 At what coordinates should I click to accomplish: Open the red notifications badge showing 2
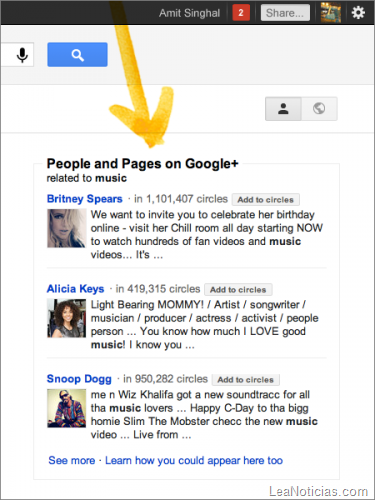point(241,13)
